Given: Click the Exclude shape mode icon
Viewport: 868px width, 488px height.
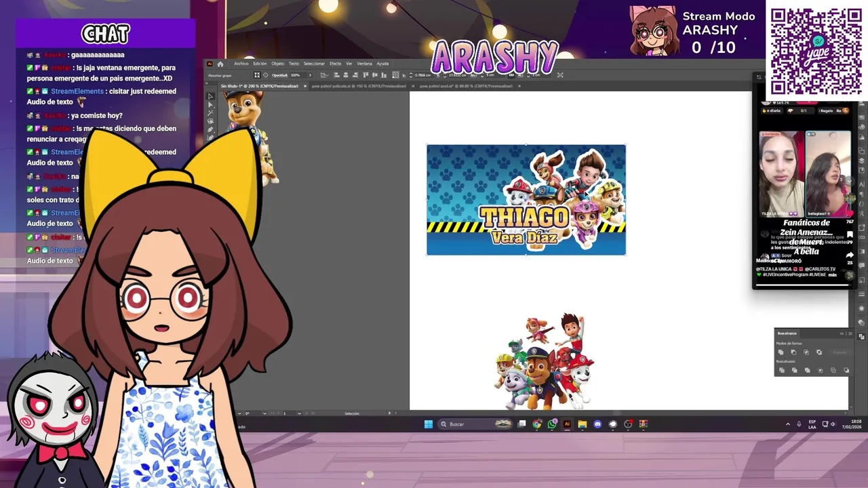Looking at the screenshot, I should click(x=819, y=352).
